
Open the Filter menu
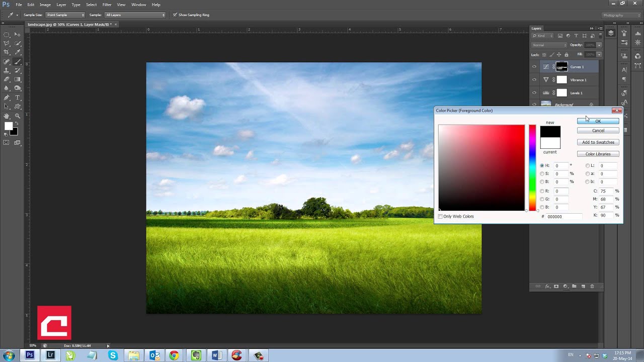pos(107,5)
